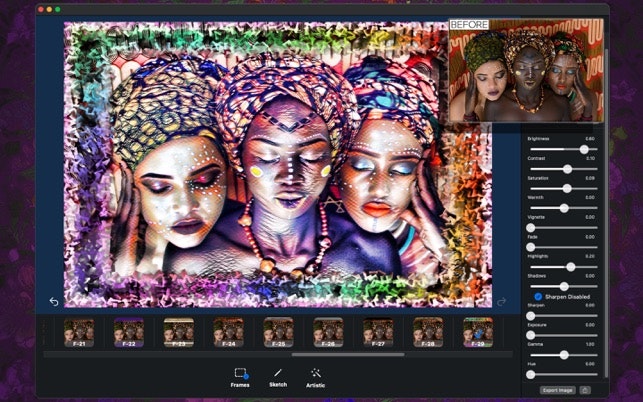Screen dimensions: 643x402
Task: Select the Artistic magic wand icon
Action: (x=316, y=373)
